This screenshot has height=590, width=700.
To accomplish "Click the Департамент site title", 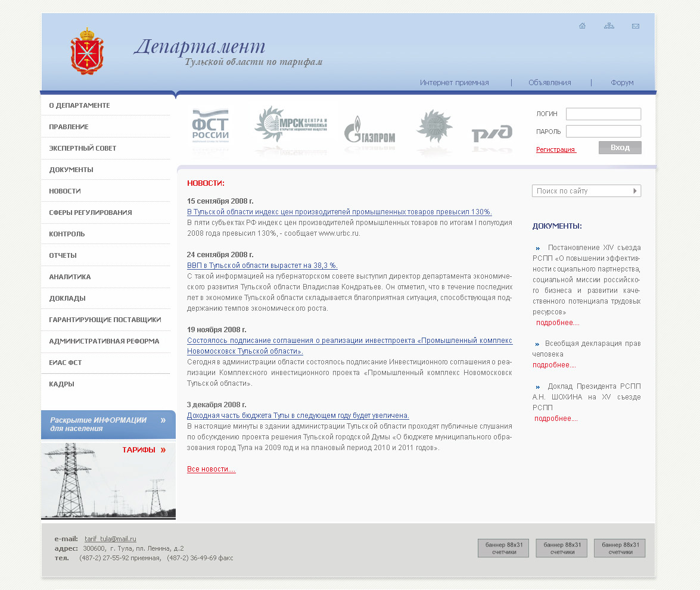I will [200, 47].
